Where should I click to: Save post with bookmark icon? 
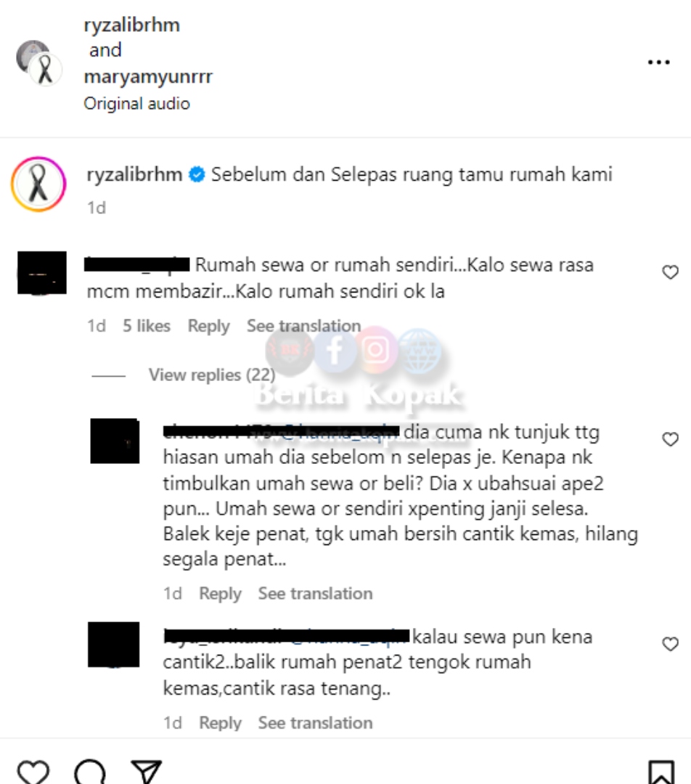pos(661,772)
